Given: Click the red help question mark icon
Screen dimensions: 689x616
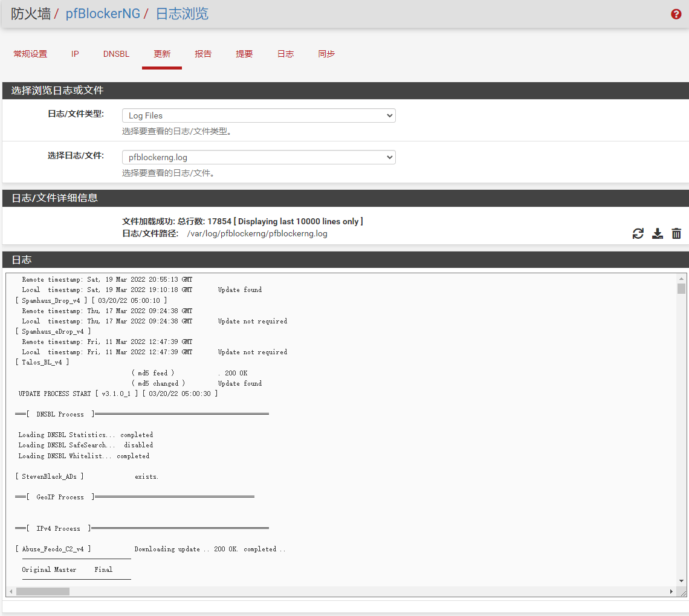Looking at the screenshot, I should 676,15.
